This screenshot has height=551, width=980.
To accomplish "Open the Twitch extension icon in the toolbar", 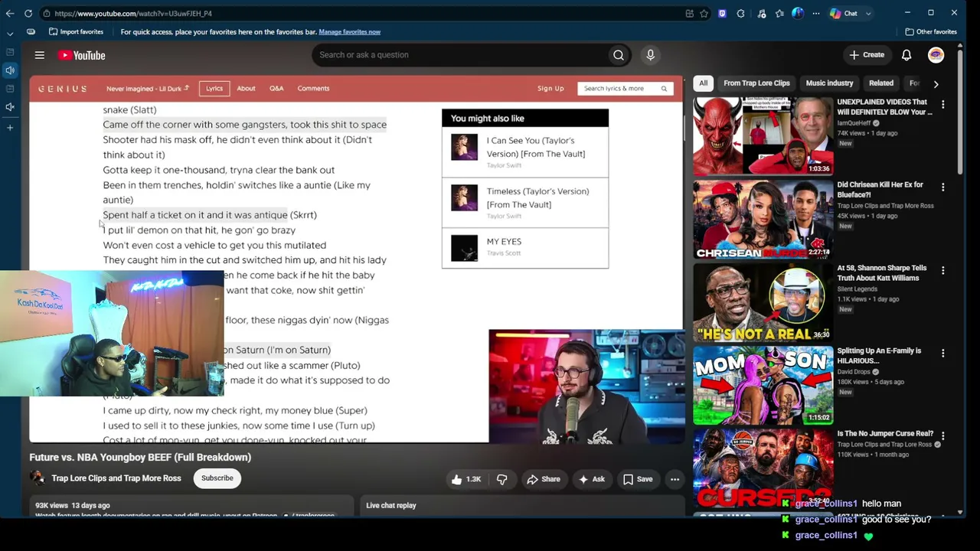I will 722,13.
